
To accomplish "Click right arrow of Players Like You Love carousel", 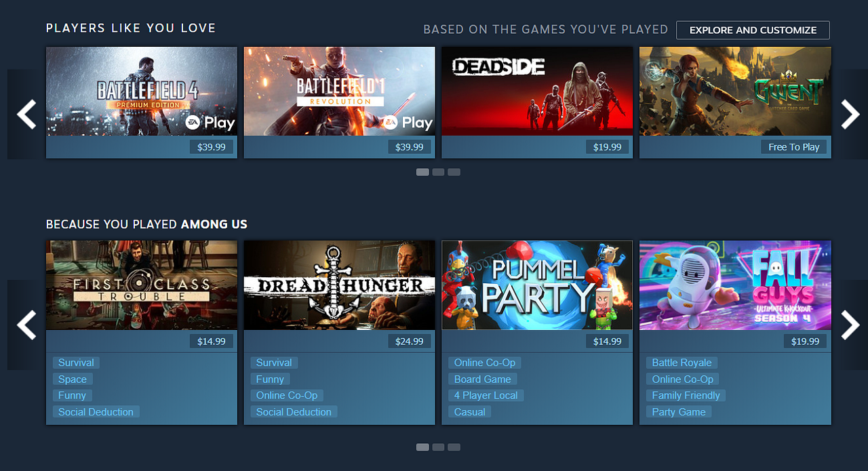I will click(850, 115).
